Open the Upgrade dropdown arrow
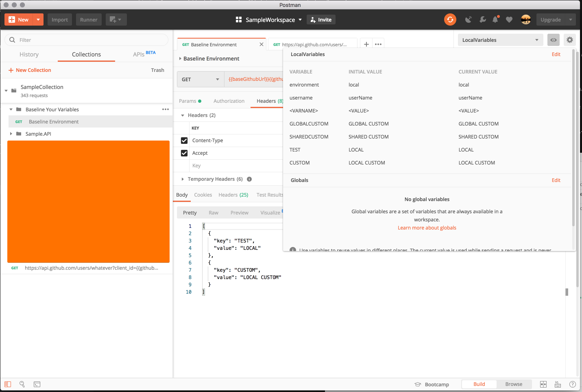The height and width of the screenshot is (392, 582). (x=571, y=19)
